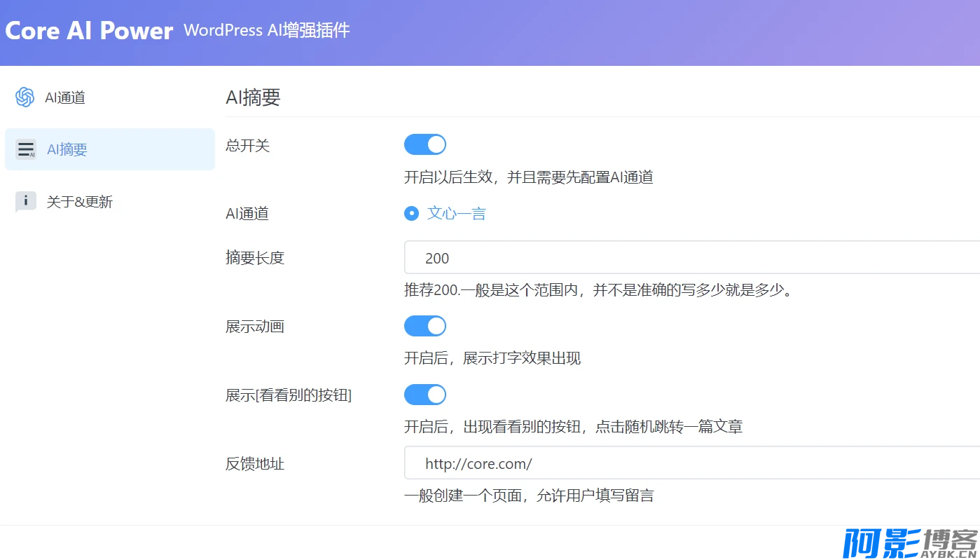Toggle the 展示[看看别的按钮] switch
980x560 pixels.
click(x=425, y=395)
